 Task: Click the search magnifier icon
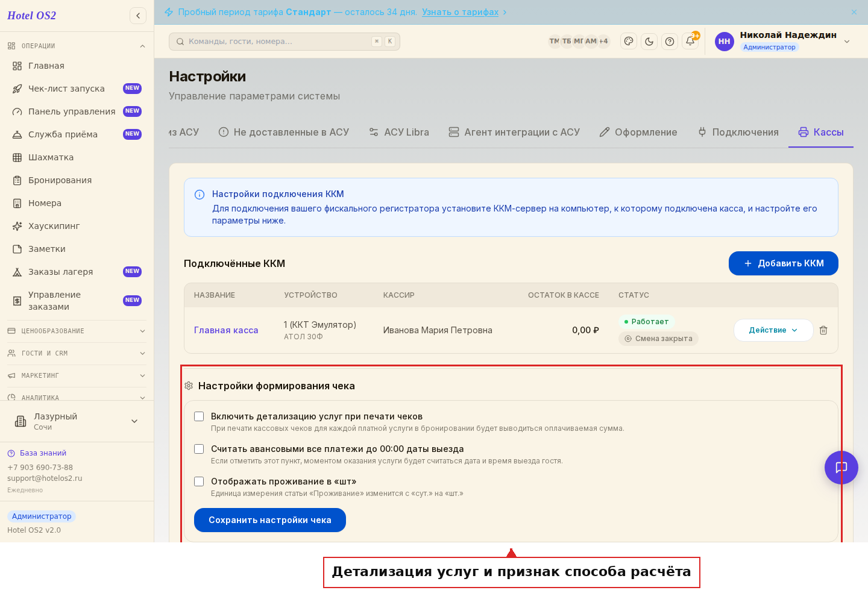click(180, 42)
